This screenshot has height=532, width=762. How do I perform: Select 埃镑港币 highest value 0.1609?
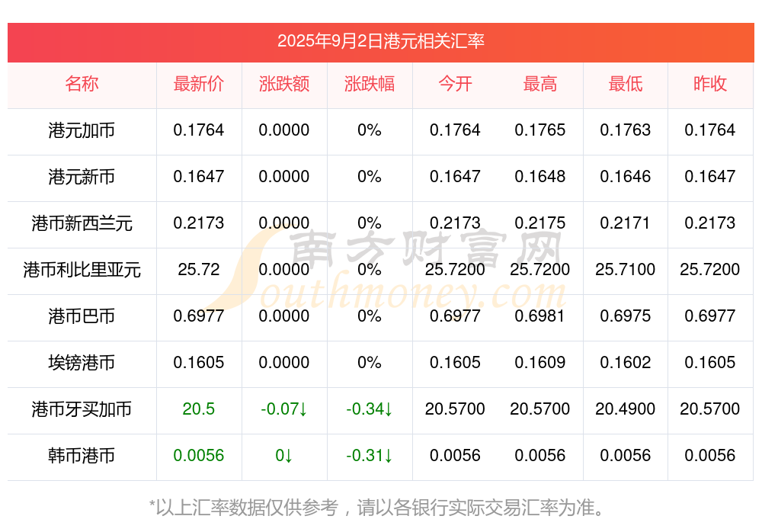click(540, 362)
